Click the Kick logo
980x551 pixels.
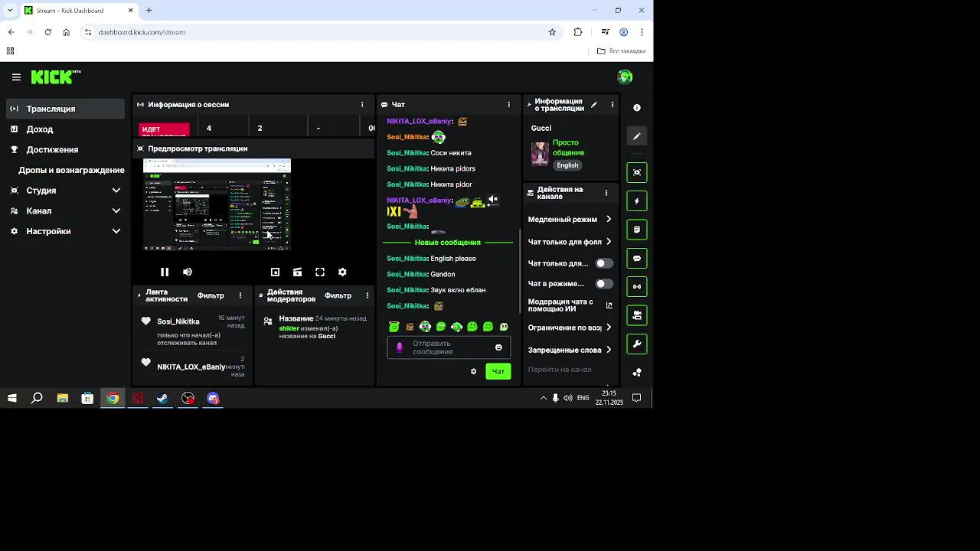[x=56, y=77]
